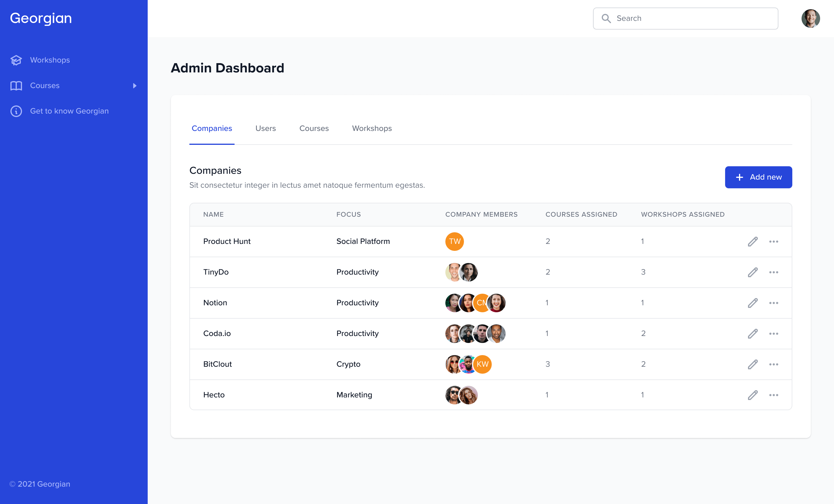Edit the Notion company row
This screenshot has width=834, height=504.
tap(752, 303)
